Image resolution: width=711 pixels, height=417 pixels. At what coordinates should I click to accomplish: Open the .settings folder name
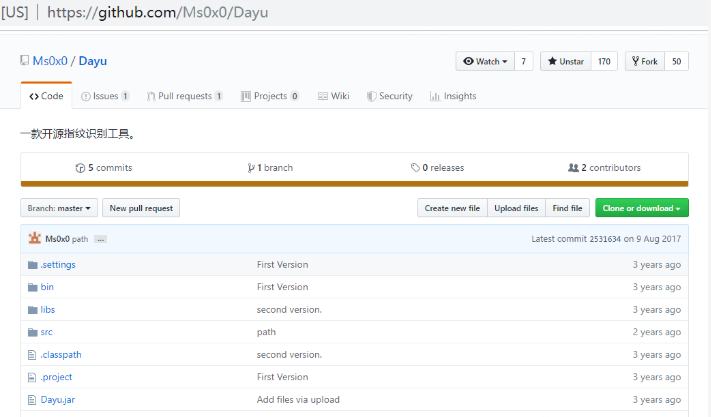point(58,265)
